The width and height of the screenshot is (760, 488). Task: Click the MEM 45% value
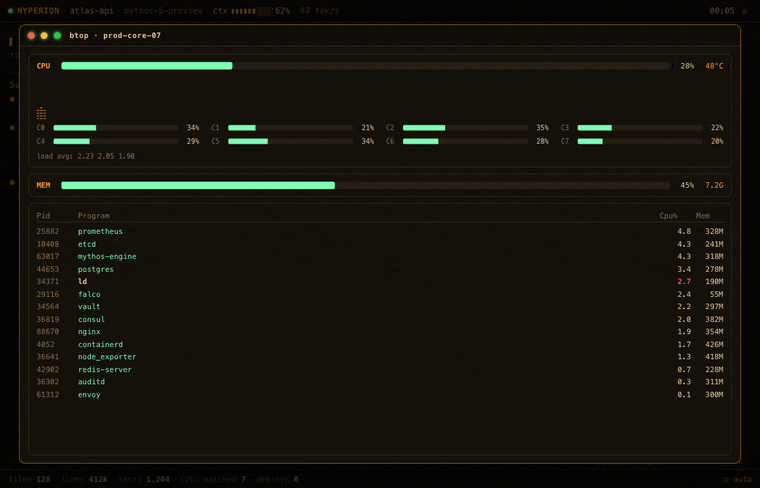687,185
